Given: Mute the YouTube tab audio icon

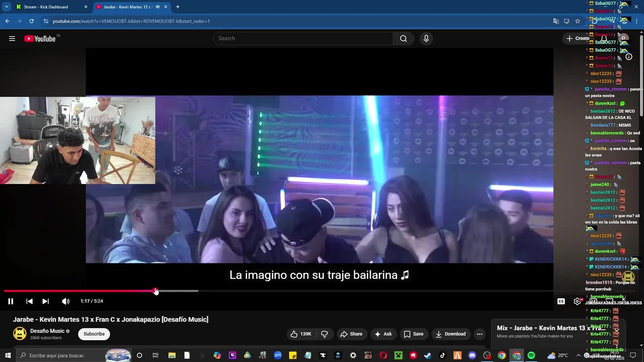Looking at the screenshot, I should 157,7.
